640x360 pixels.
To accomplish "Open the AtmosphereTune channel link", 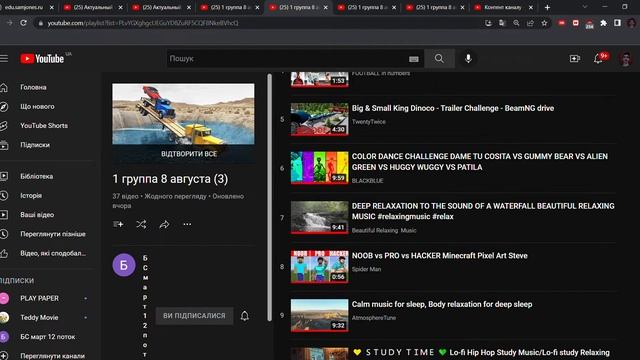I will pos(374,318).
